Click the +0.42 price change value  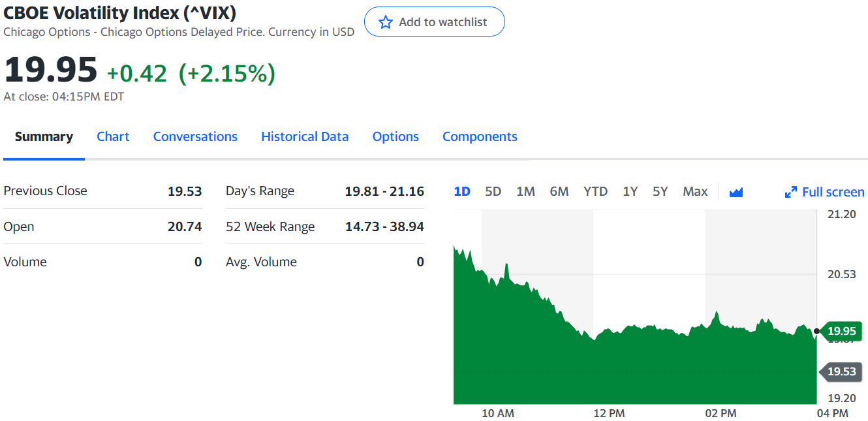point(137,73)
